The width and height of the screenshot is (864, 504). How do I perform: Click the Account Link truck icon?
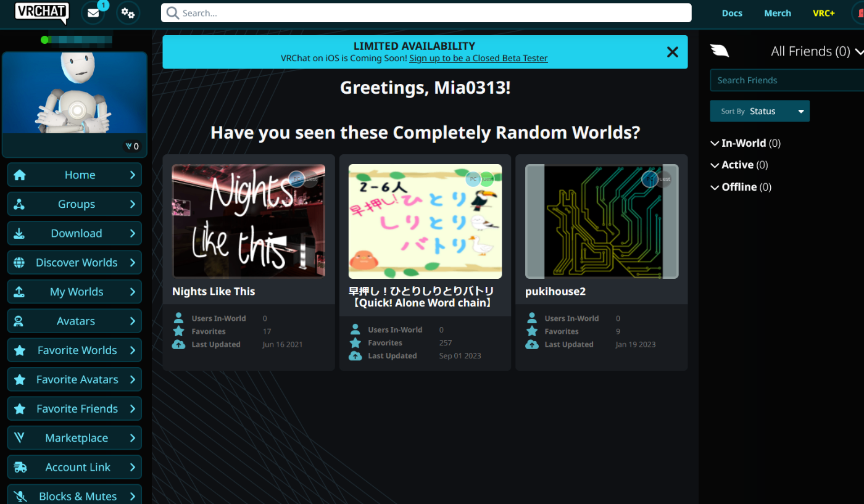(x=20, y=467)
